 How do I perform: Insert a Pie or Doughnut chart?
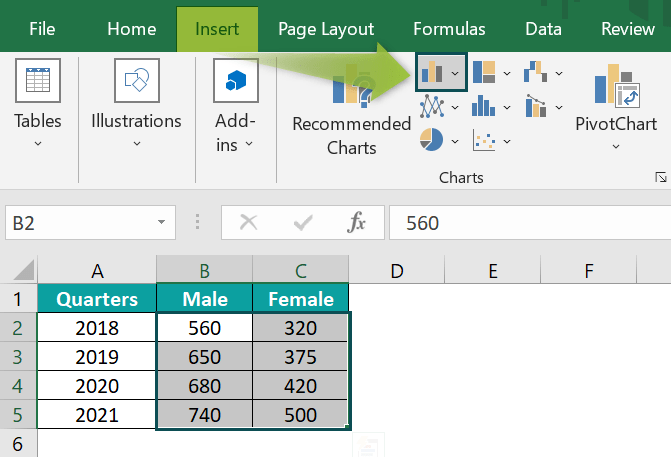point(431,140)
